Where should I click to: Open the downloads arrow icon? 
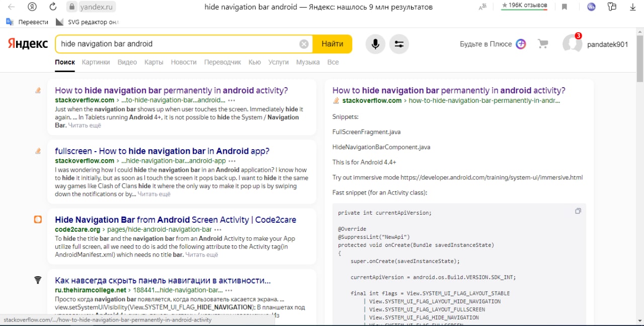click(x=633, y=7)
